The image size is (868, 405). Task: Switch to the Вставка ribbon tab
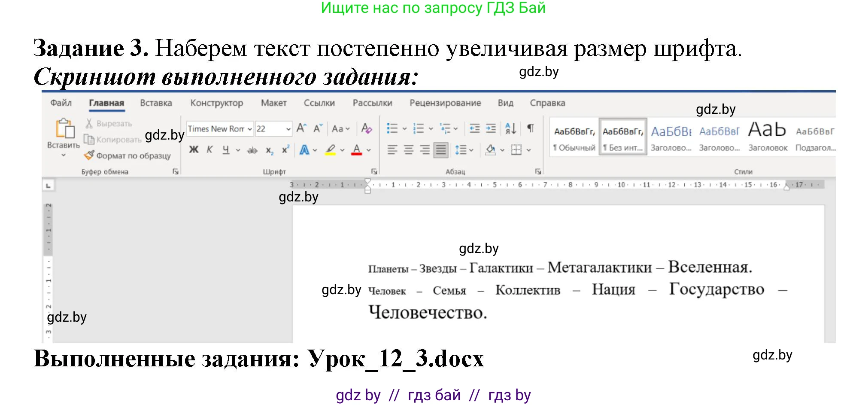click(156, 103)
